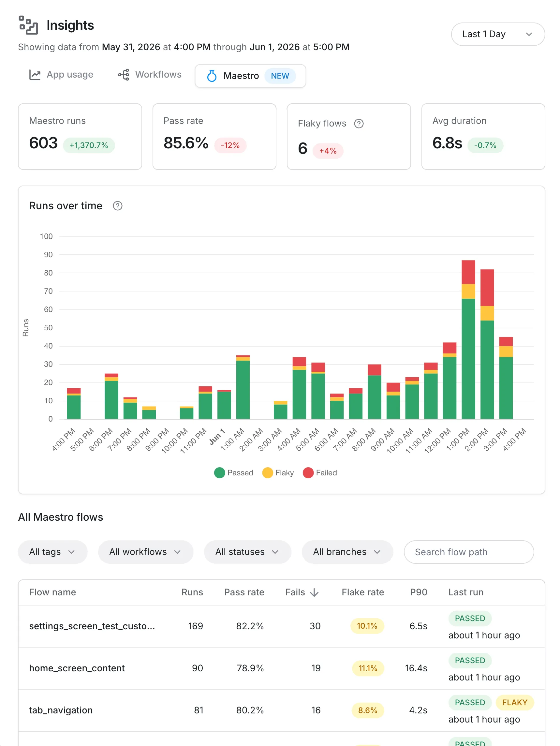The image size is (560, 746).
Task: Click the tallest 1:00 PM chart bar
Action: [468, 340]
